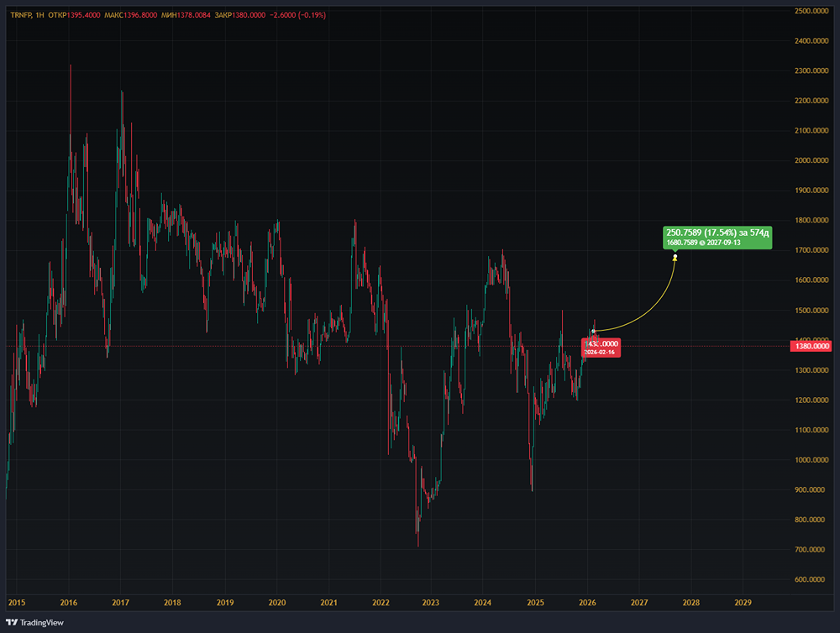Click the 2029 time axis label
Image resolution: width=840 pixels, height=633 pixels.
[x=743, y=603]
